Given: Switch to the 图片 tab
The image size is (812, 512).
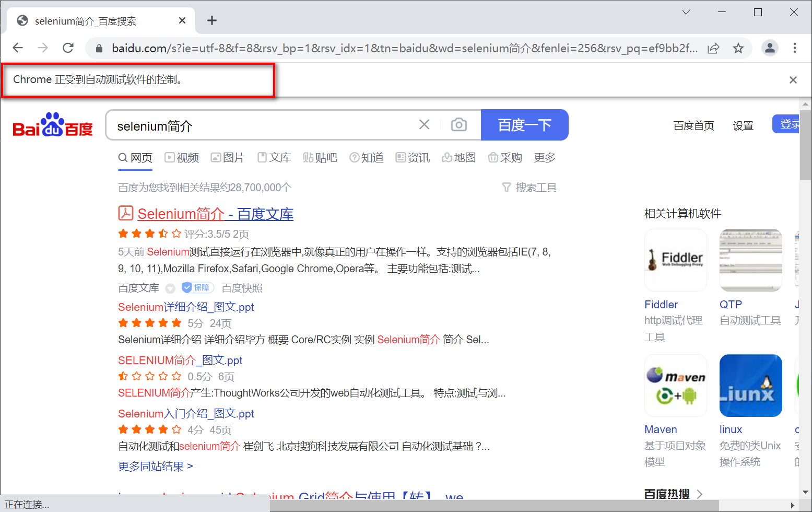Looking at the screenshot, I should coord(228,158).
